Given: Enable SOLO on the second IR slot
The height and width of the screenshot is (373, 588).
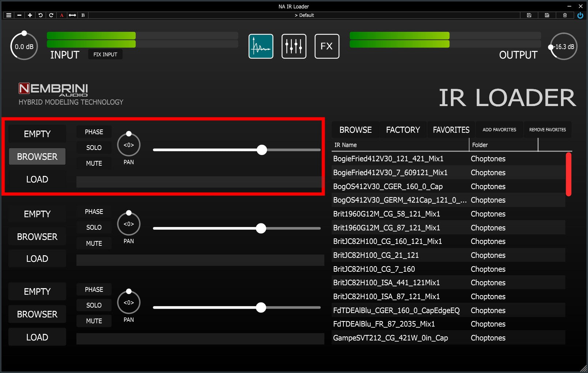Looking at the screenshot, I should (94, 227).
